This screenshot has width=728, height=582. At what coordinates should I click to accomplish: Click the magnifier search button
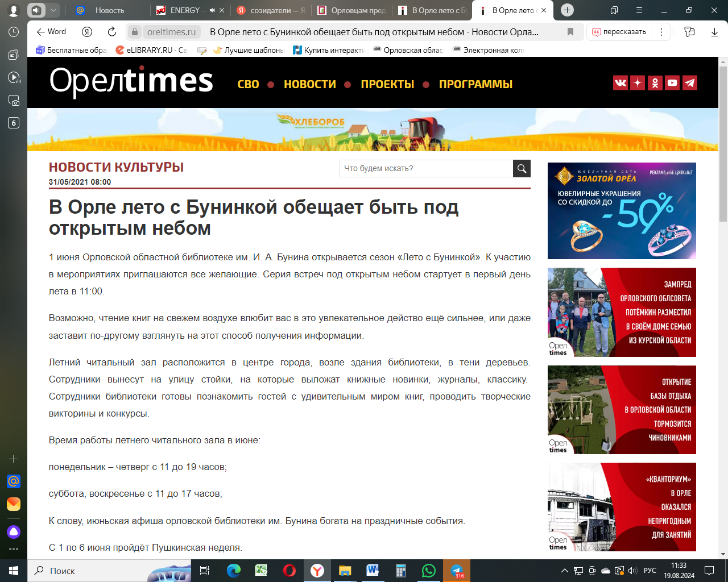click(x=522, y=168)
